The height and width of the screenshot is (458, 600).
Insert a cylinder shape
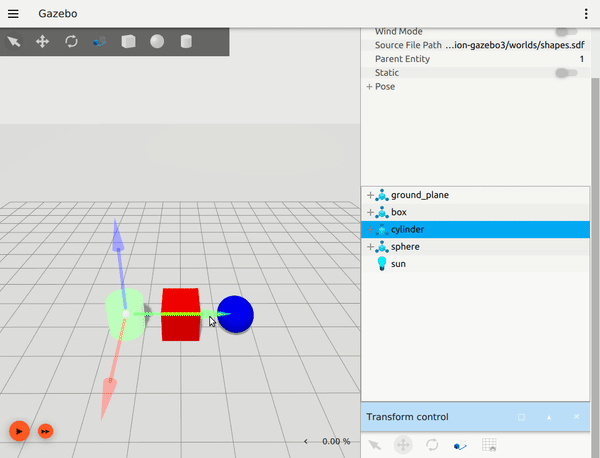pyautogui.click(x=186, y=41)
